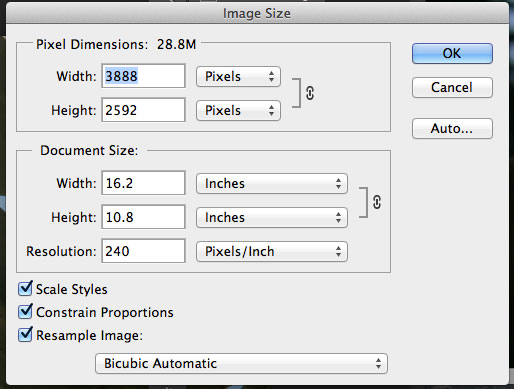Open document Height Inches dropdown
This screenshot has height=389, width=514.
(272, 218)
